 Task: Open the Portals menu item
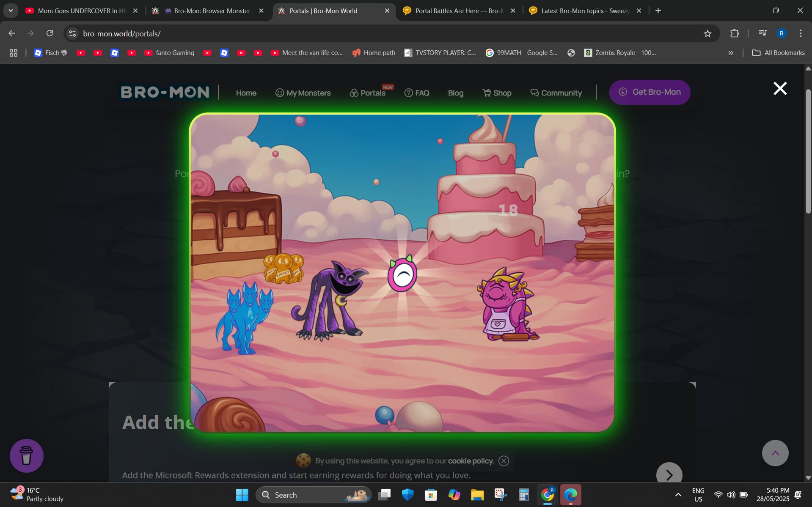click(x=367, y=93)
